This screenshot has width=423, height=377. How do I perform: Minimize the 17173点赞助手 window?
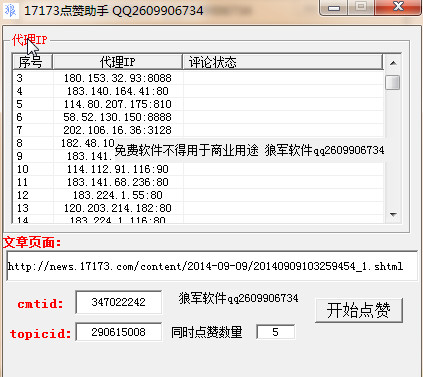click(334, 7)
